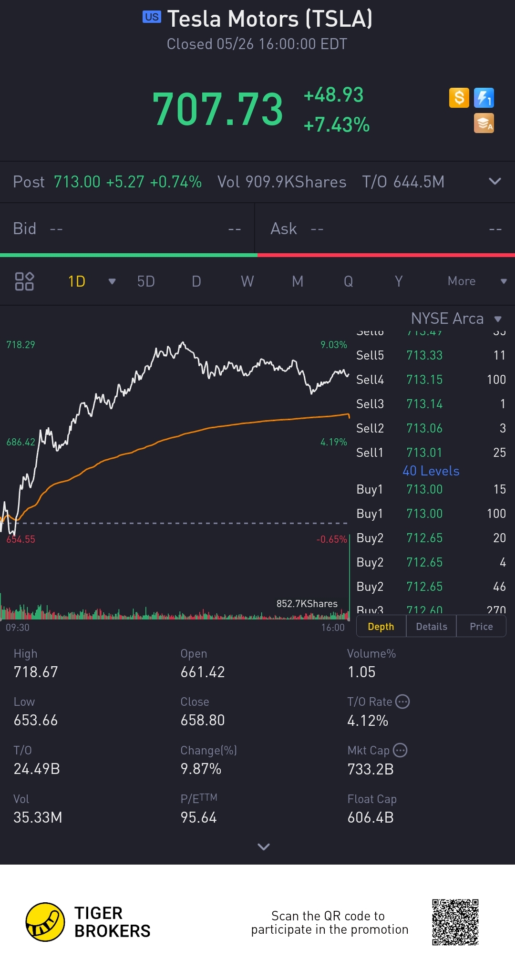Switch order panel to Depth view
The image size is (515, 980).
point(381,626)
